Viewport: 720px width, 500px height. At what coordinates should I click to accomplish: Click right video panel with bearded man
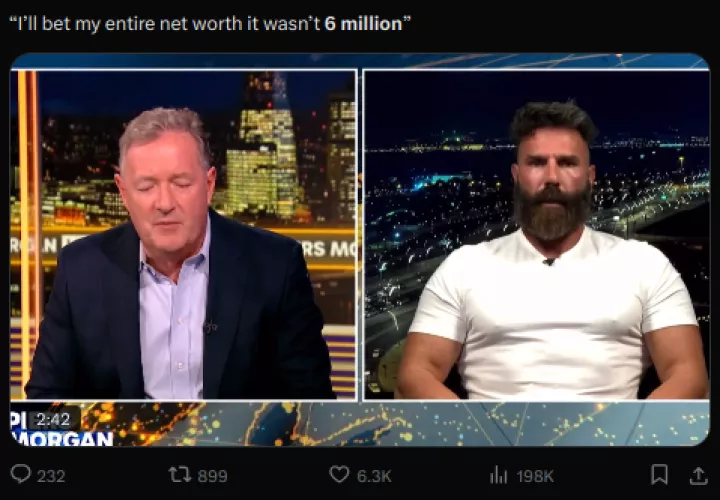(x=536, y=234)
